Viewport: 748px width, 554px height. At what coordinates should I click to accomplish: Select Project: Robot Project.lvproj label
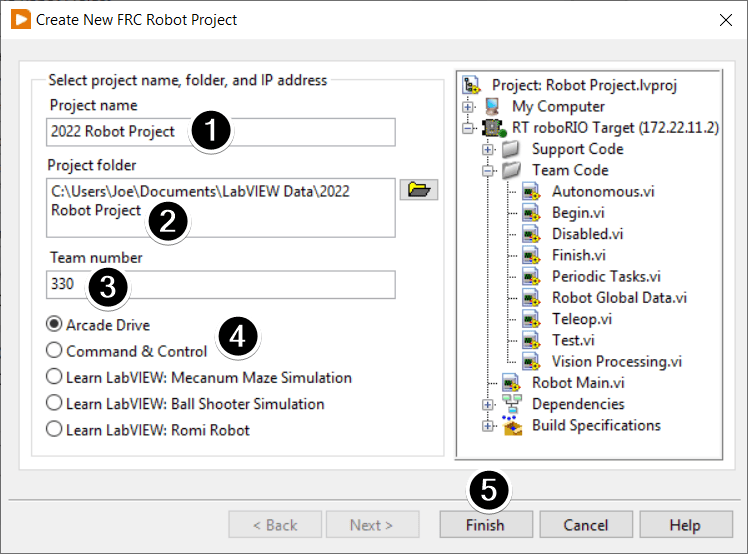584,85
